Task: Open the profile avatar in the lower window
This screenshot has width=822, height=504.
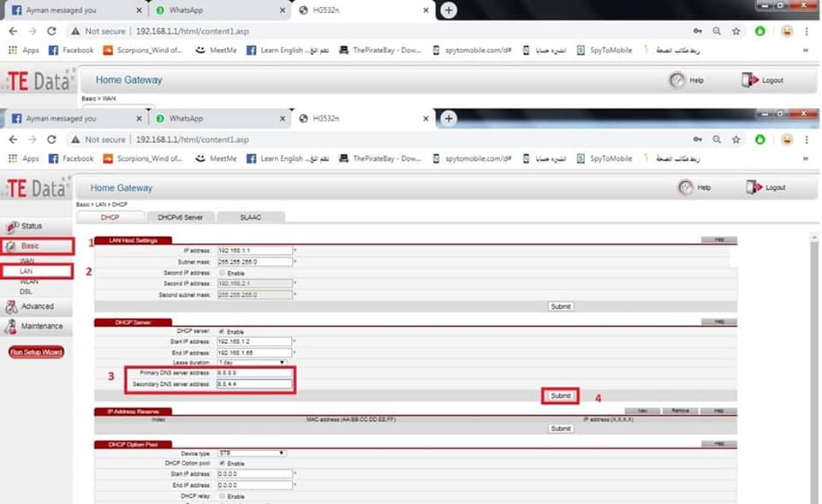Action: 787,139
